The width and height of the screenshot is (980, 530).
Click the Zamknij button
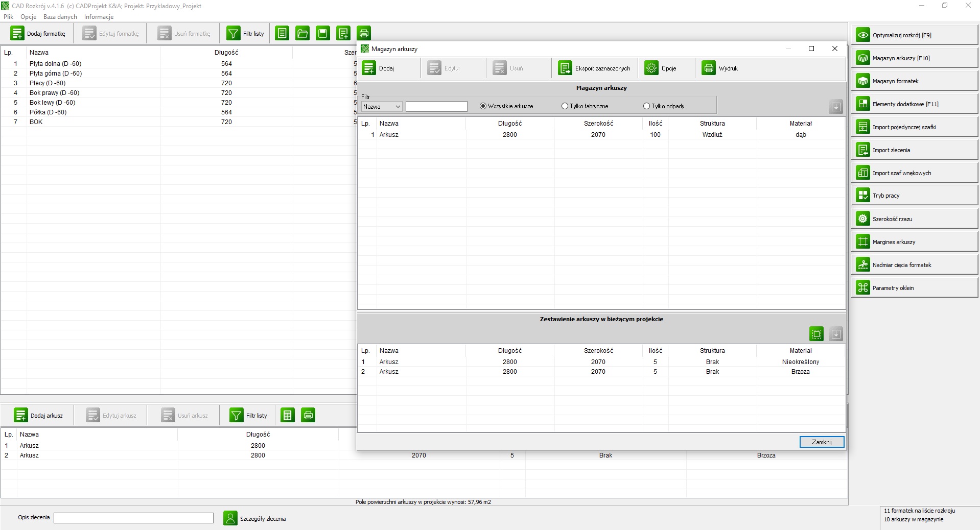[821, 442]
